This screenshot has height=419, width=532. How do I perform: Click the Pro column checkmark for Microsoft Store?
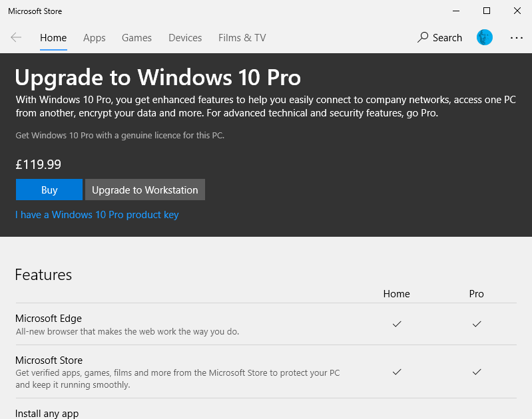coord(477,372)
